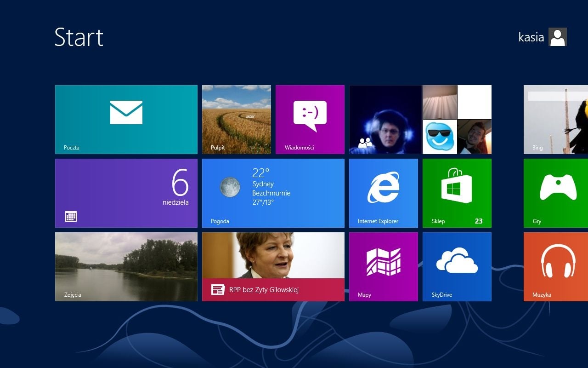Open the politician photo on news tile

tap(273, 255)
